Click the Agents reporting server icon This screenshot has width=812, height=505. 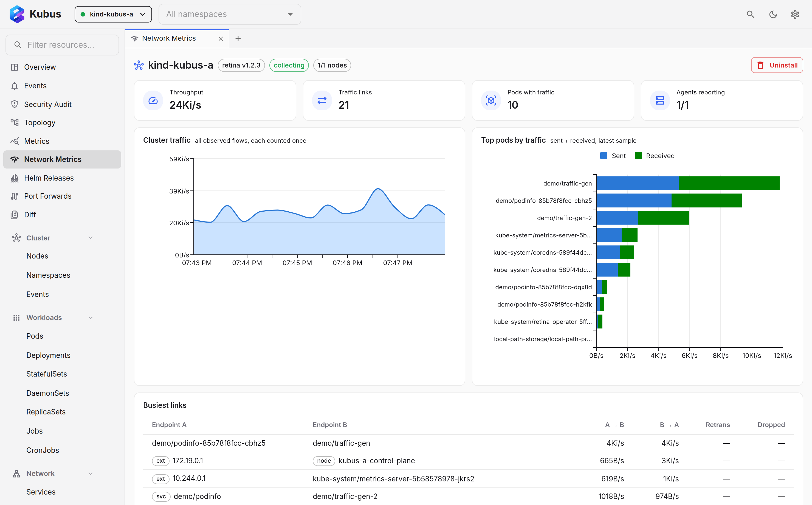[660, 100]
